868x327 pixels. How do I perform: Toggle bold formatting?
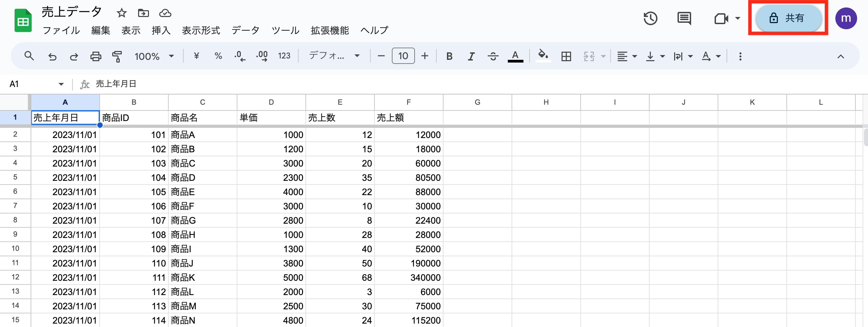pyautogui.click(x=449, y=56)
